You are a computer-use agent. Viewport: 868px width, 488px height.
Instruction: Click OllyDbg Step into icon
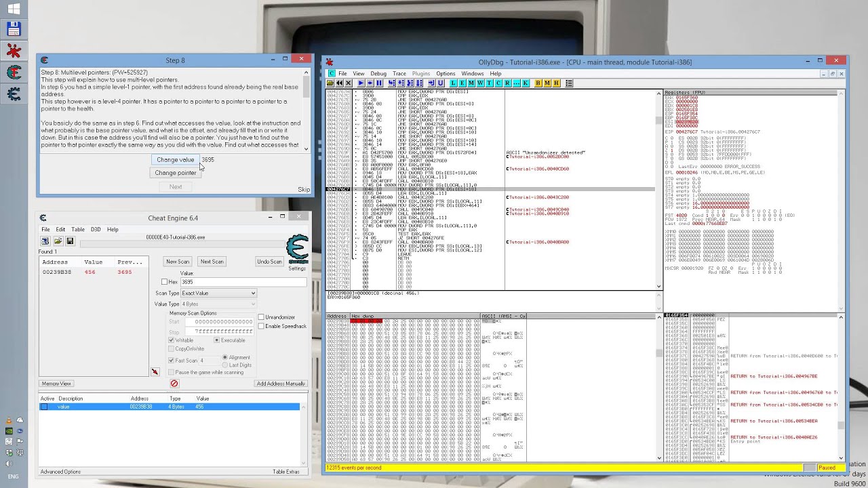pos(391,83)
